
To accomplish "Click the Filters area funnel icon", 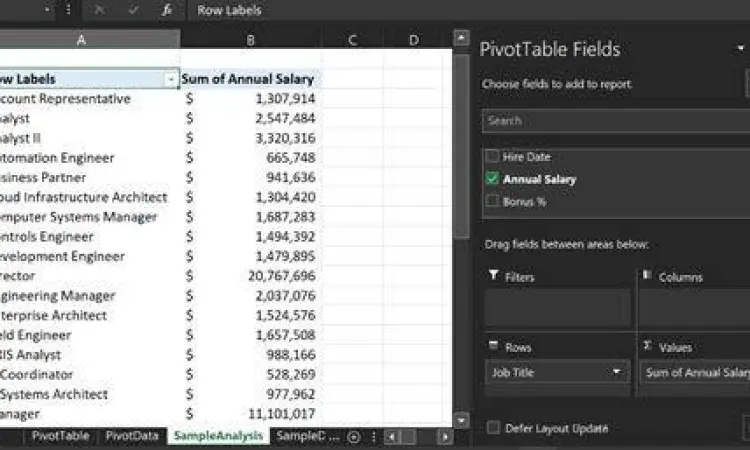I will click(x=494, y=275).
